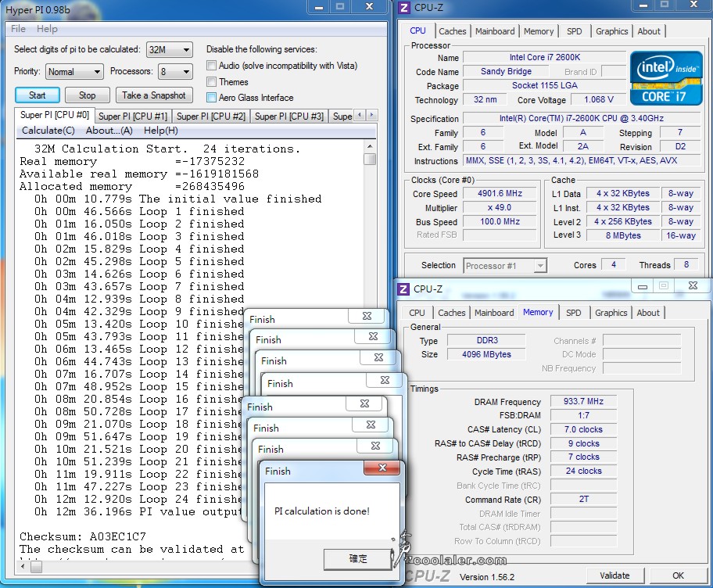Switch to the Super PI [CPU #2] tab
The width and height of the screenshot is (713, 588).
point(211,117)
